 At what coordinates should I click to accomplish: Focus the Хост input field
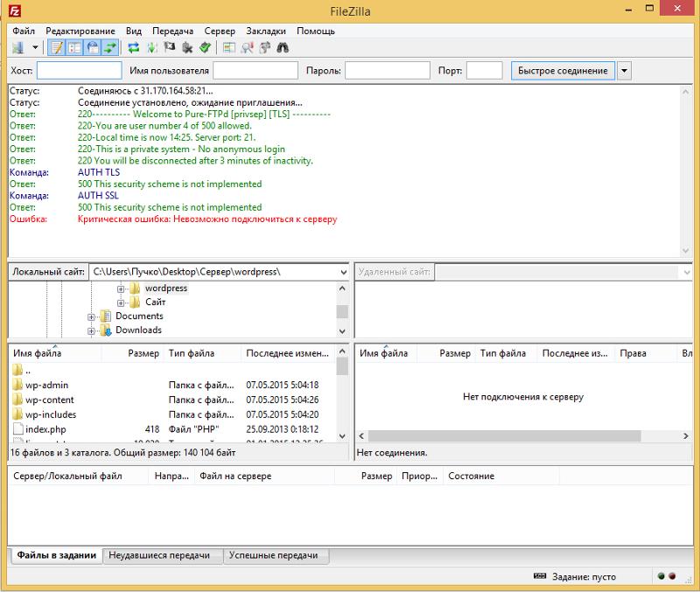(79, 71)
